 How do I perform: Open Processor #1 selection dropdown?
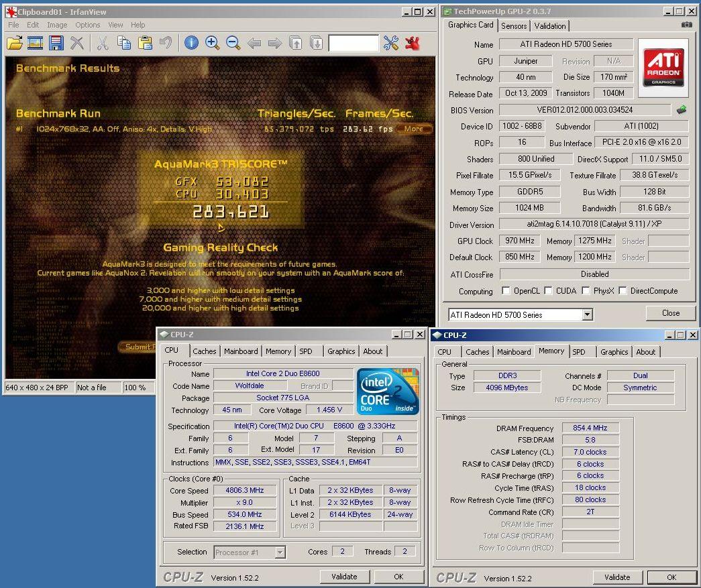coord(280,552)
